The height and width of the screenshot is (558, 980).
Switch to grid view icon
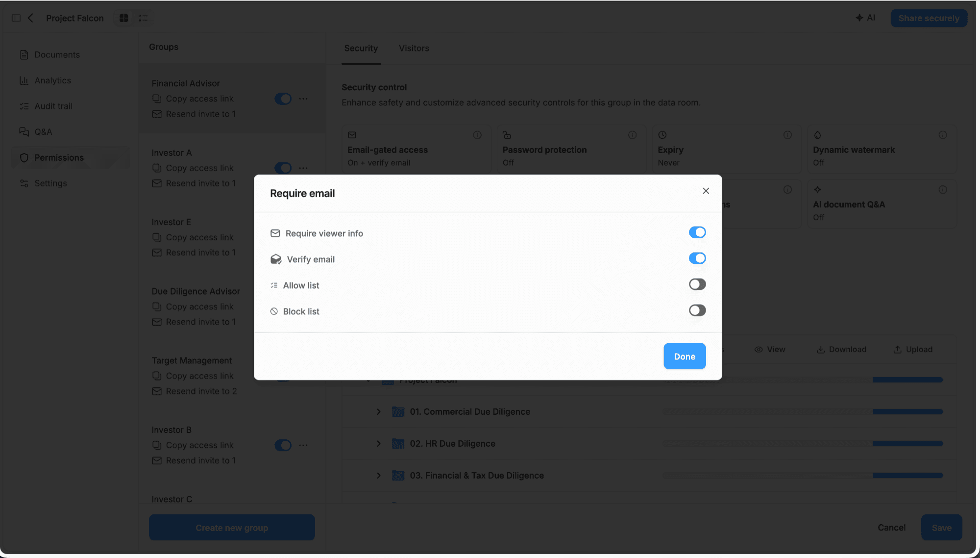(x=124, y=18)
